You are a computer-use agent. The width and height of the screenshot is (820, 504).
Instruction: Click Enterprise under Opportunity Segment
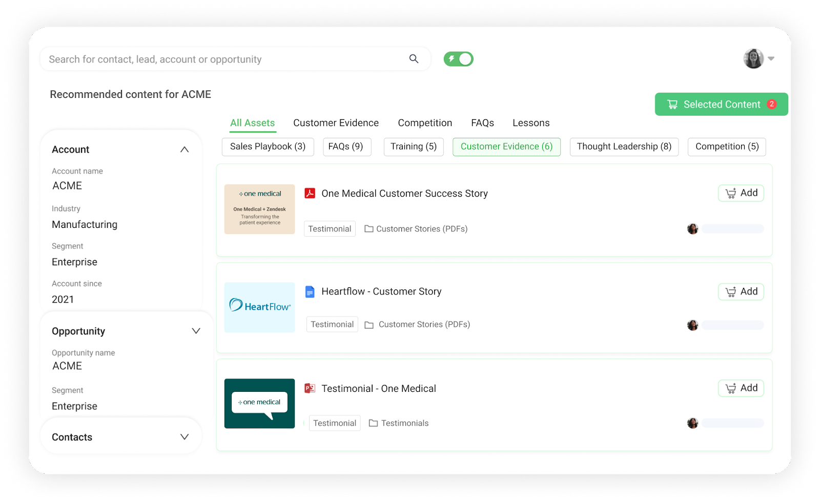74,406
